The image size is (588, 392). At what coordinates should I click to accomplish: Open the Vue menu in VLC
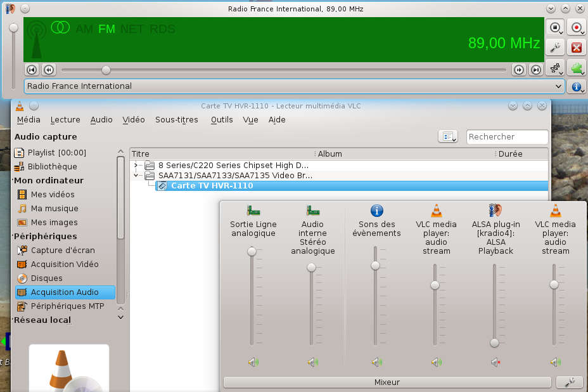pos(250,120)
